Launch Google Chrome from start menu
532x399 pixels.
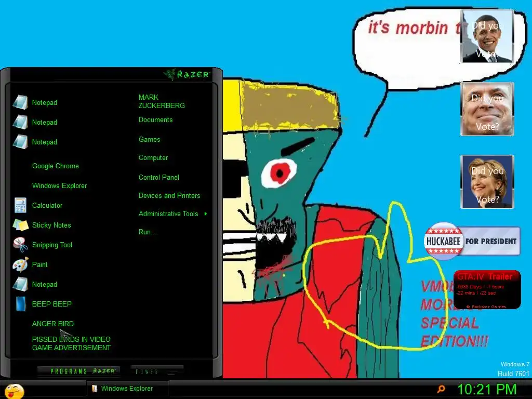point(55,166)
